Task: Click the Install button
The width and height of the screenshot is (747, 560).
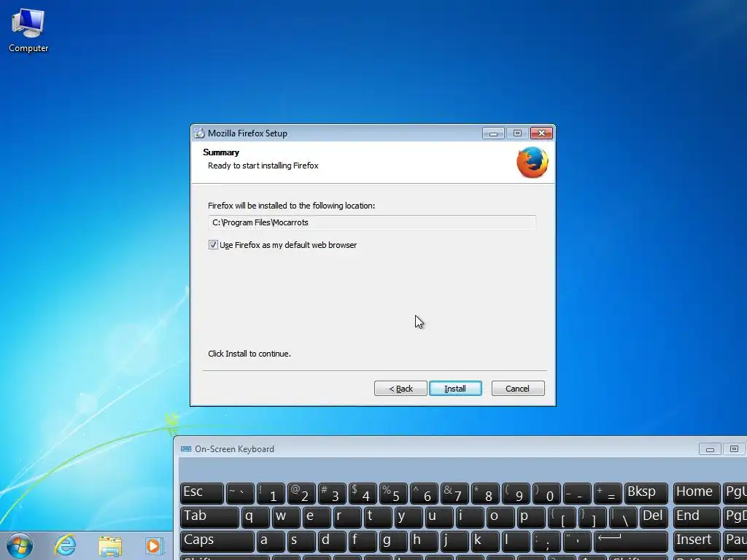Action: 455,389
